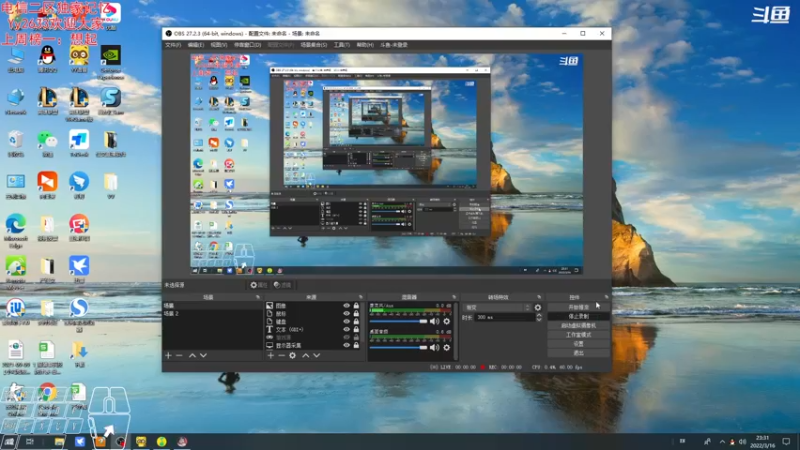The height and width of the screenshot is (450, 800).
Task: Float the Controls dock via header icon
Action: pyautogui.click(x=607, y=297)
